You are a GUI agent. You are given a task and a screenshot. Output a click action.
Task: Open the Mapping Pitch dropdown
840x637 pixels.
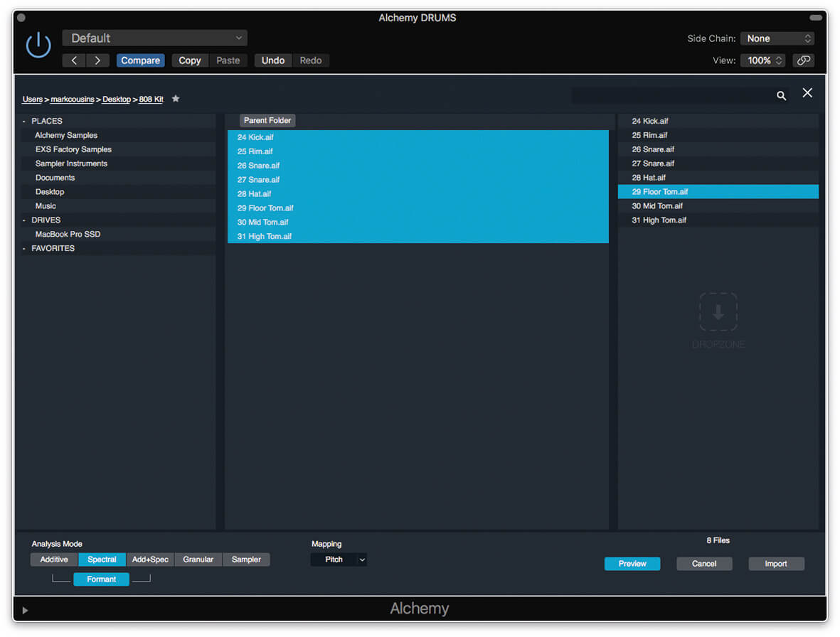tap(339, 560)
